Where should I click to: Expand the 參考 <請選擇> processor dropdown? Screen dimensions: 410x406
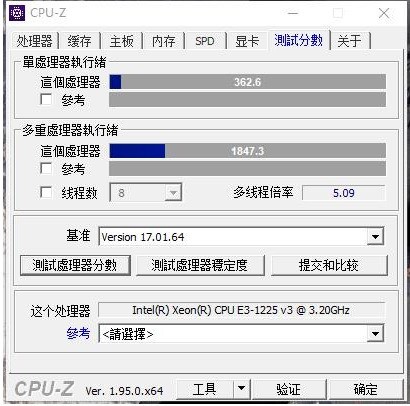point(375,334)
